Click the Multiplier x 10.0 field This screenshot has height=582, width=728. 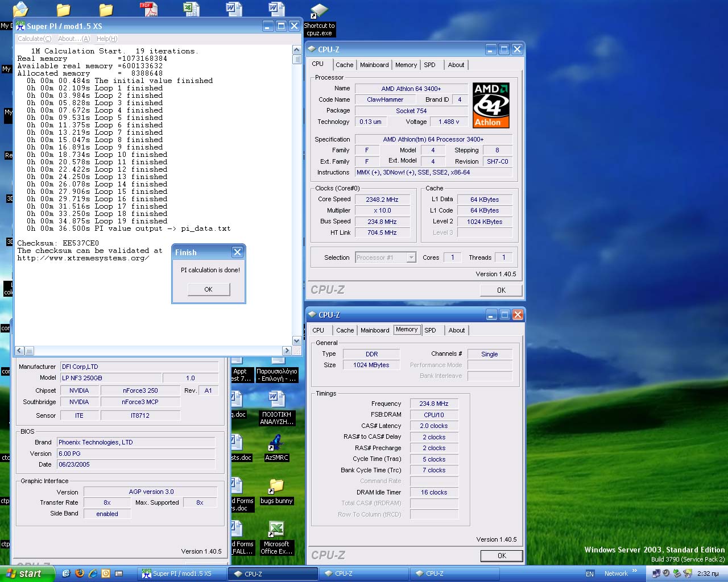(382, 210)
